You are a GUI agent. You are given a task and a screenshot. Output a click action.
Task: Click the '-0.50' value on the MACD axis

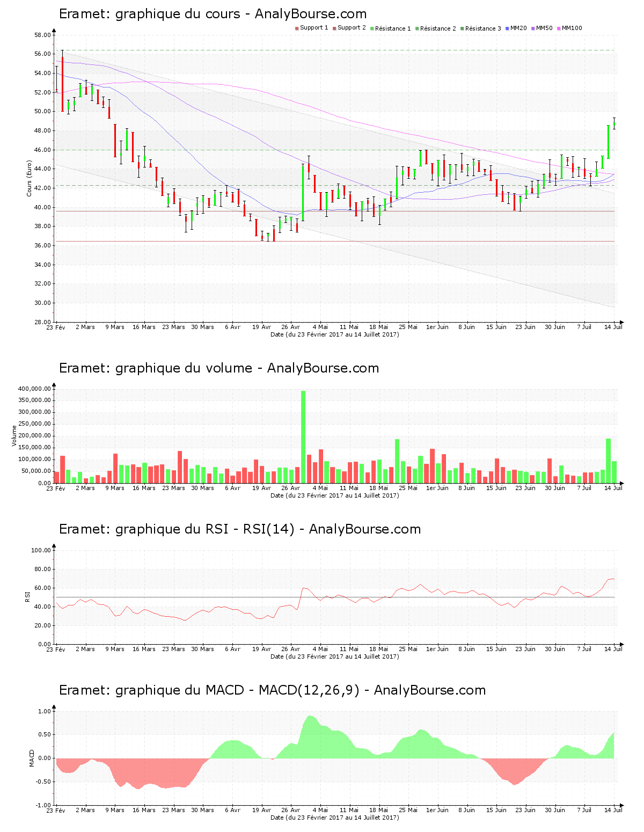point(43,782)
